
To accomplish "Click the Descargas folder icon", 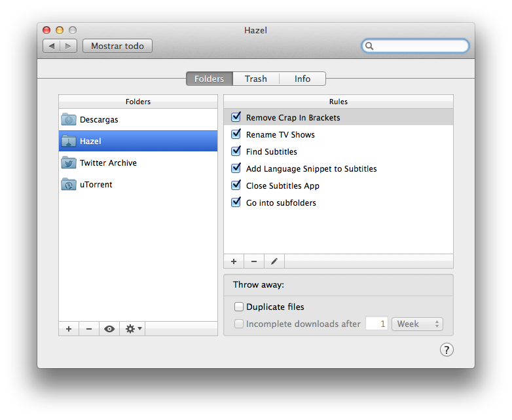I will tap(69, 120).
